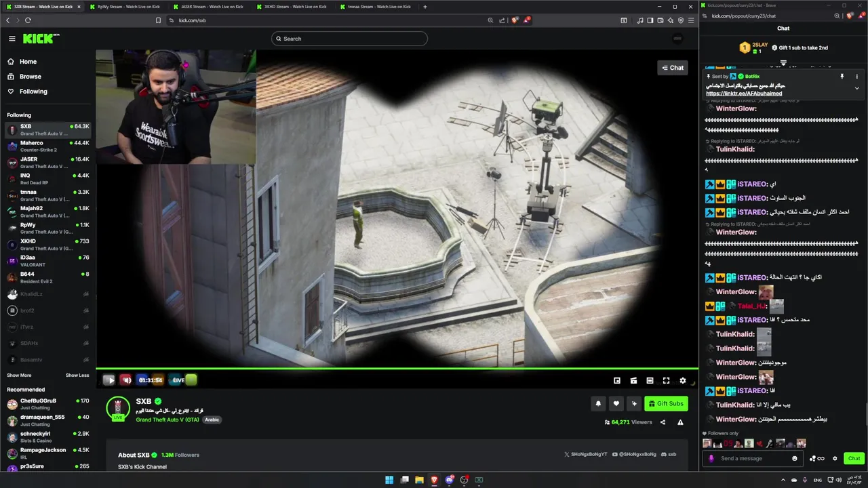Open Brave Leo AI sparkle icon
Viewport: 868px width, 488px height.
[x=671, y=20]
